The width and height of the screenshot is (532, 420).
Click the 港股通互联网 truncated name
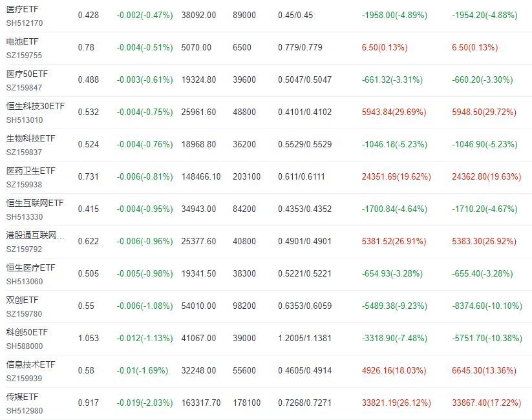pos(35,235)
